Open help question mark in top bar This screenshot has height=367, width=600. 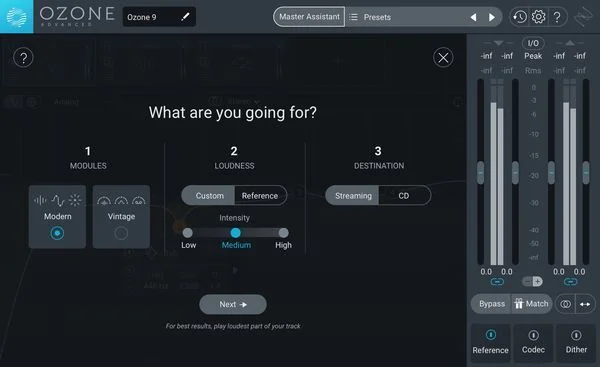point(557,17)
